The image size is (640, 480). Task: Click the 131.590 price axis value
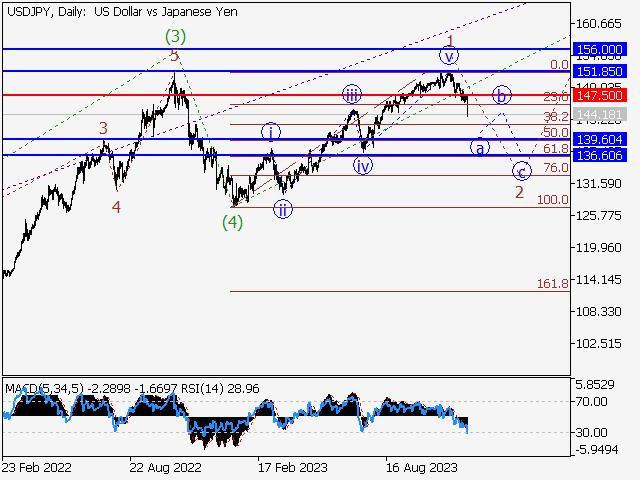pos(598,184)
